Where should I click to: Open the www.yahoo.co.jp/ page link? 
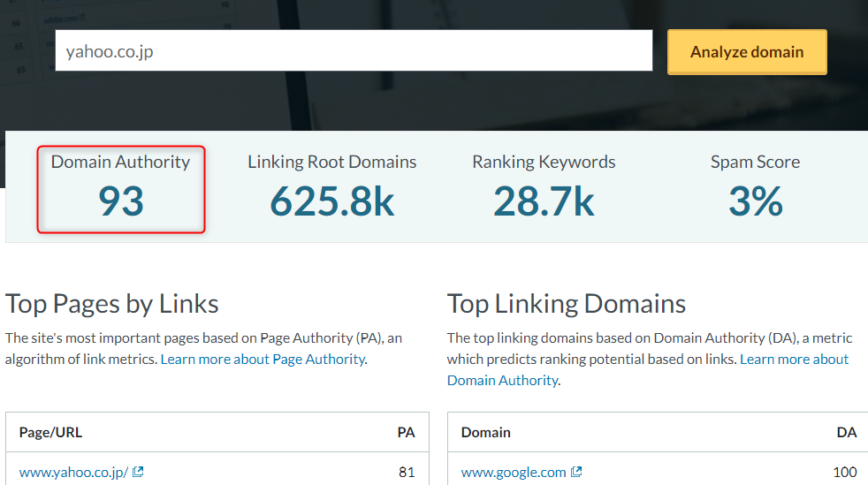coord(73,472)
